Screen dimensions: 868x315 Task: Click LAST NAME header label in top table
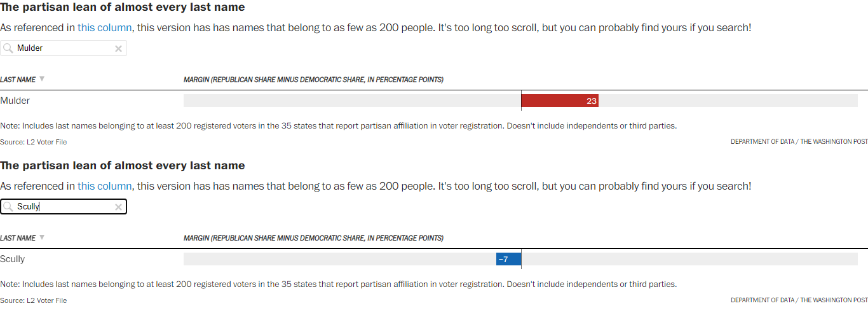point(18,80)
